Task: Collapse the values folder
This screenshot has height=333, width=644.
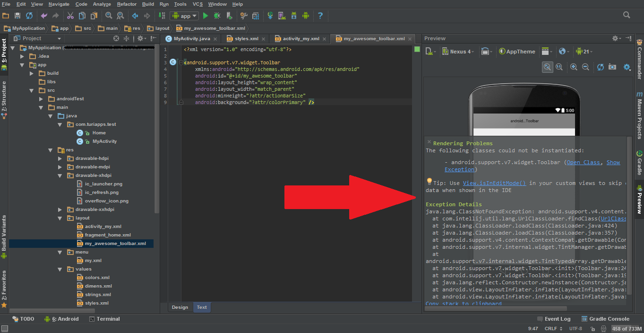Action: 60,269
